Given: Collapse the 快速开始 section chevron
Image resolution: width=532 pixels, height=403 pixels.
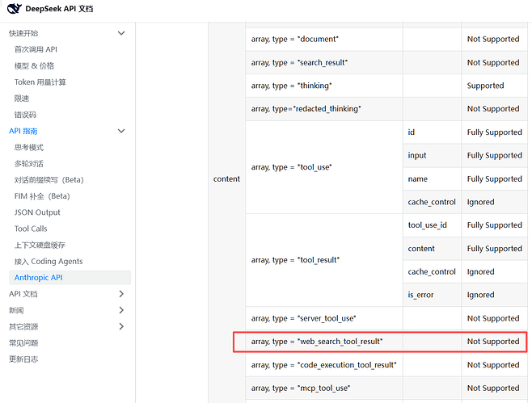Looking at the screenshot, I should pos(121,33).
